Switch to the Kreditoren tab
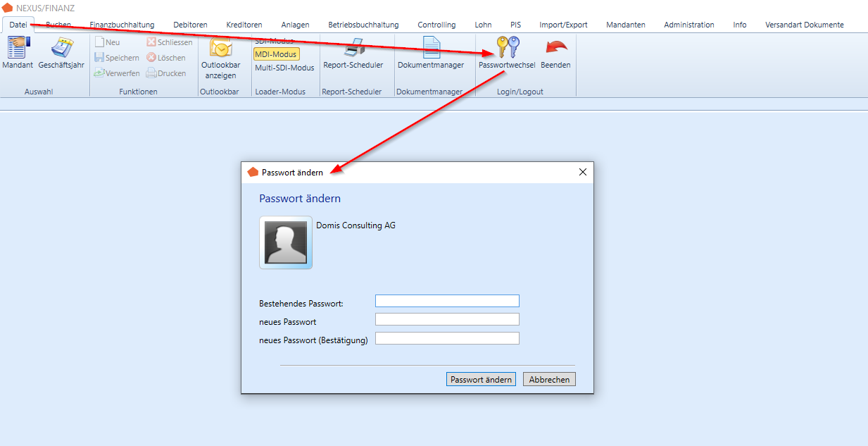This screenshot has height=446, width=868. tap(244, 25)
